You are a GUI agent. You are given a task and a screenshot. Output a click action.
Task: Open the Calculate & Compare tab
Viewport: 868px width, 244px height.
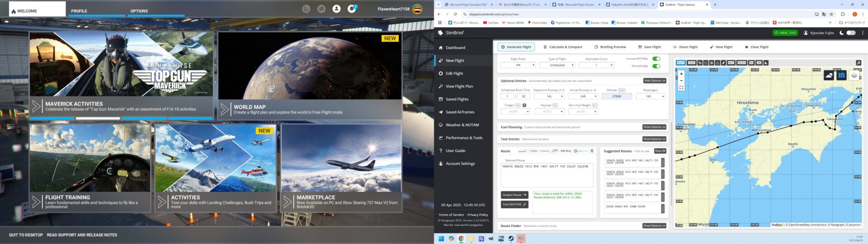[563, 47]
